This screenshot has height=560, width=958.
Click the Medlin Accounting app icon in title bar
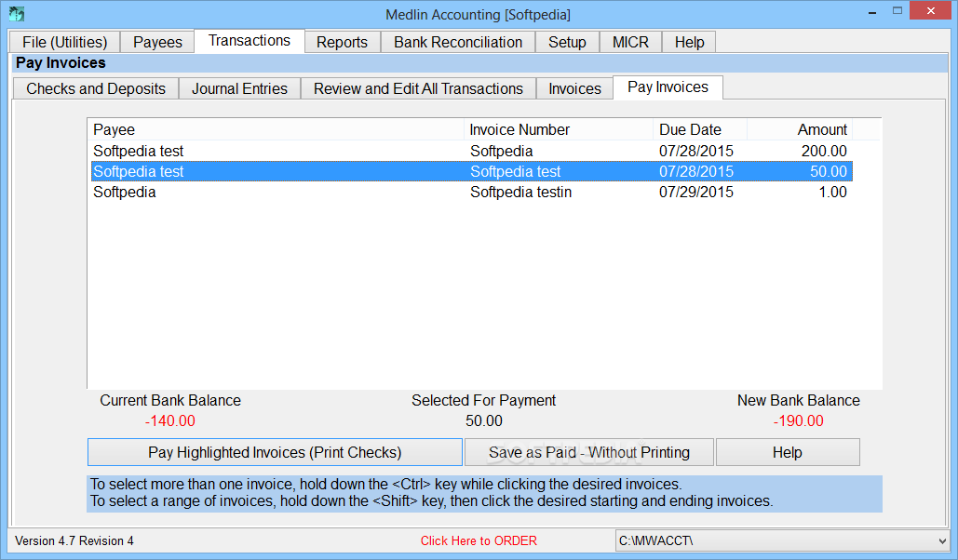17,13
